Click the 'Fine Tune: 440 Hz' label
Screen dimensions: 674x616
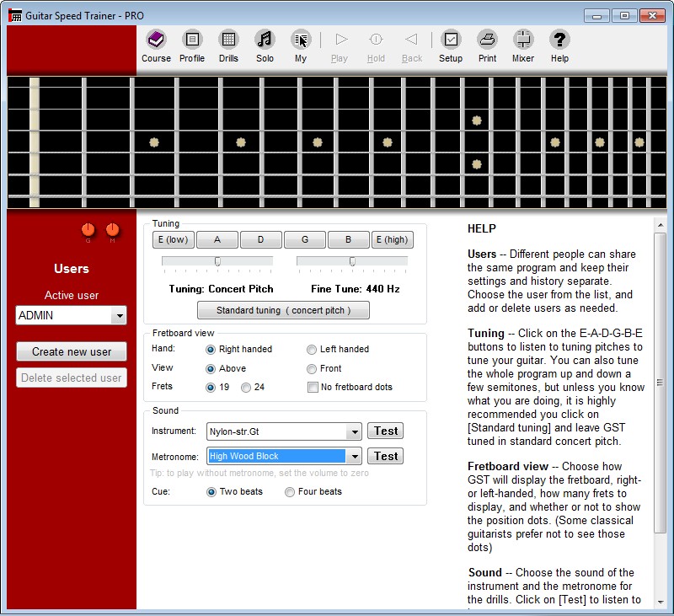356,289
